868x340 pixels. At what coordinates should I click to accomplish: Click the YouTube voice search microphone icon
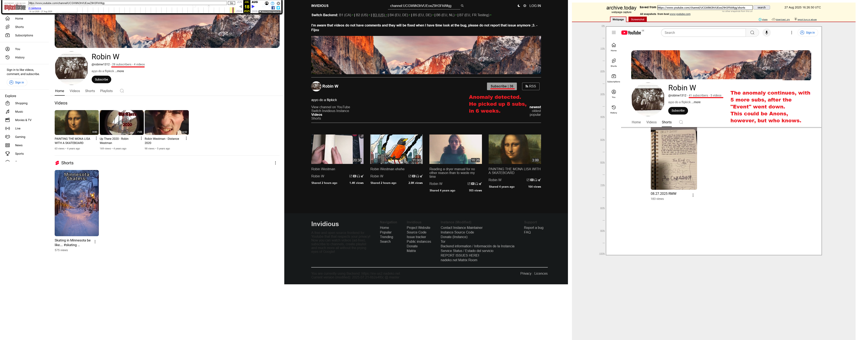point(766,33)
